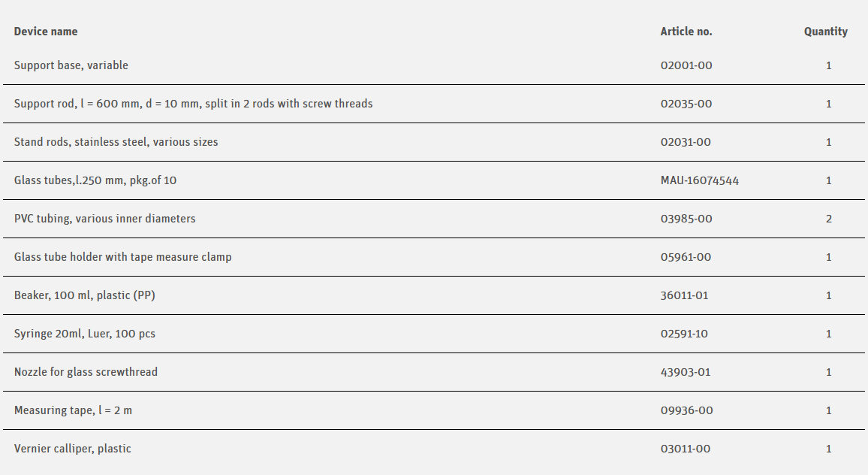Select Nozzle for glass screwthread
The image size is (868, 475).
[x=86, y=372]
